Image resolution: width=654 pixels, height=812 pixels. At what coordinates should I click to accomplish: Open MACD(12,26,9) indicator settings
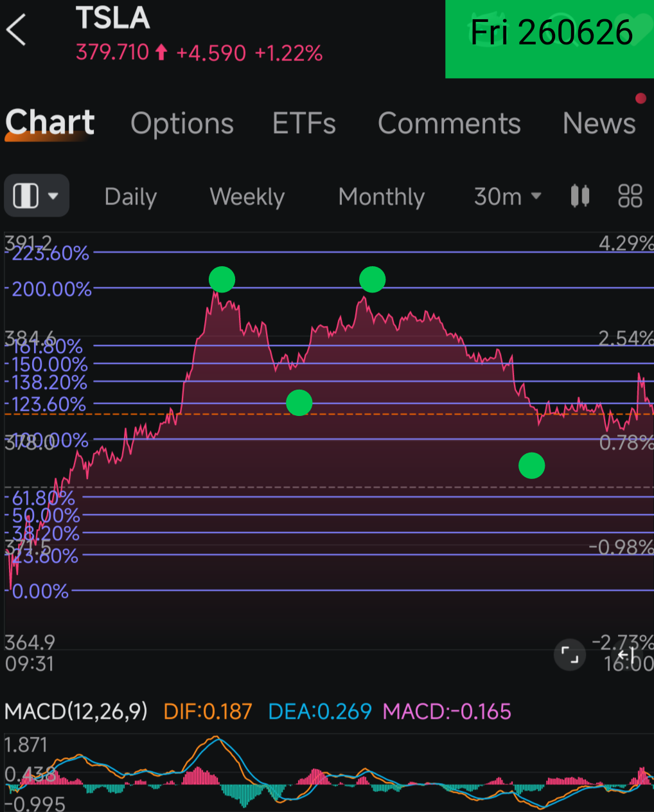point(76,712)
